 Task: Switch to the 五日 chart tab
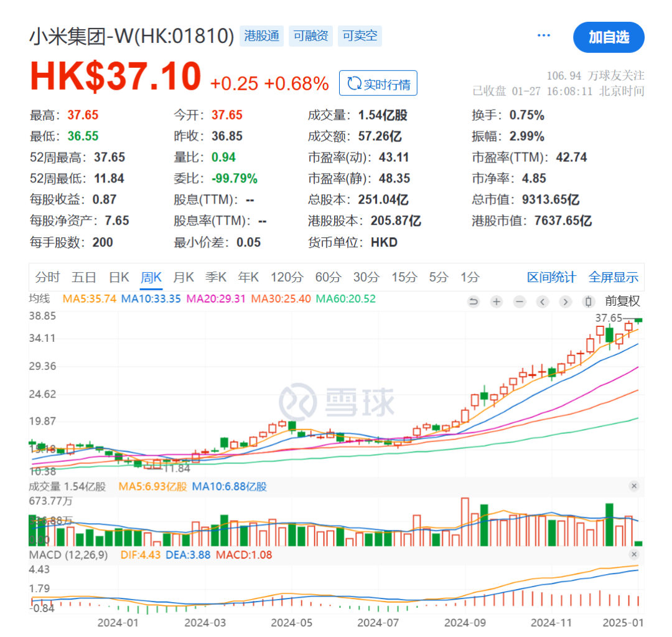(83, 277)
